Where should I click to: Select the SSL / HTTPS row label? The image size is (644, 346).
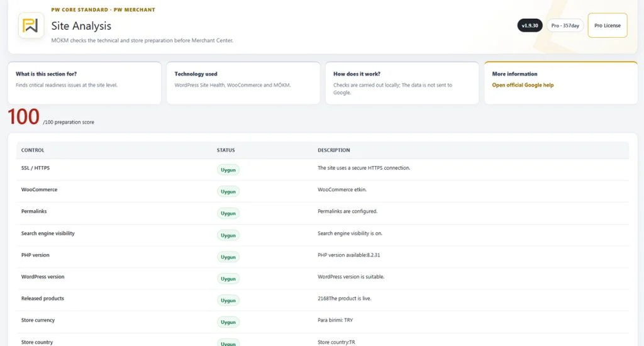point(35,168)
